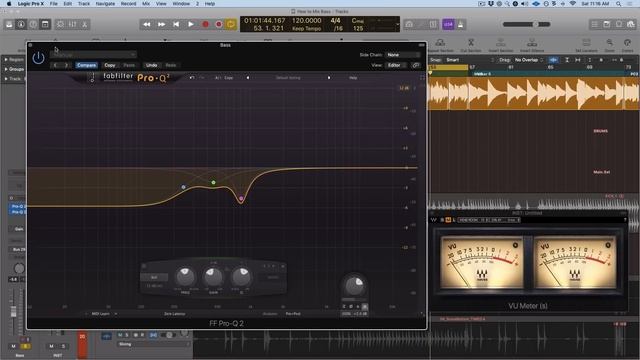This screenshot has width=640, height=360.
Task: Open the Drag No Overlap dropdown
Action: tap(529, 60)
